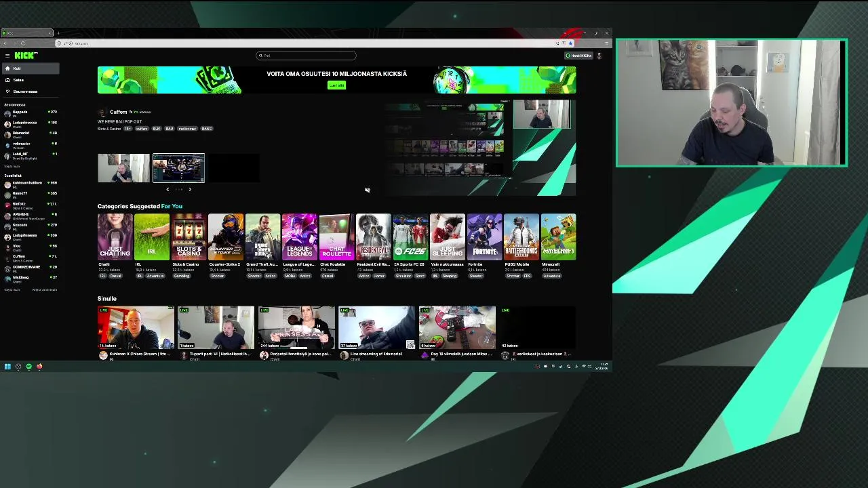Viewport: 868px width, 488px height.
Task: Open kuhimanviraliinen's recommended channel
Action: point(31,184)
